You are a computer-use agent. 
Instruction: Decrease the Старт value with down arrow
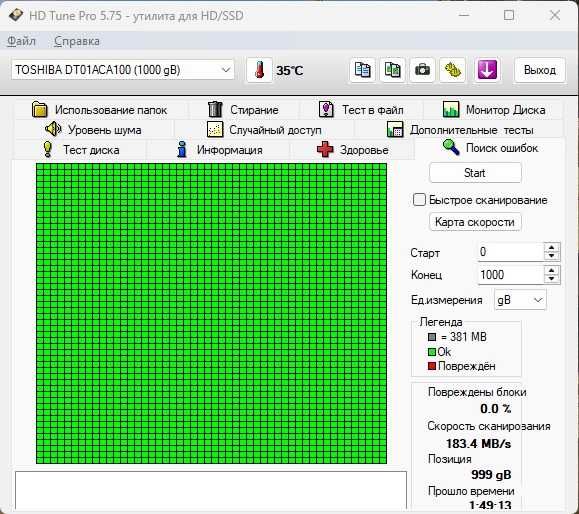pos(552,256)
